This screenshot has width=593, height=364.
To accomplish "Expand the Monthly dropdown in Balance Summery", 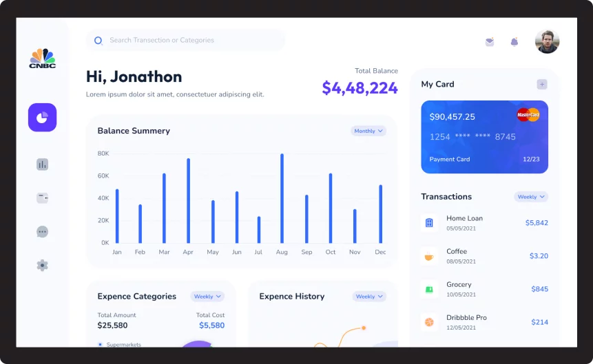I will coord(368,131).
